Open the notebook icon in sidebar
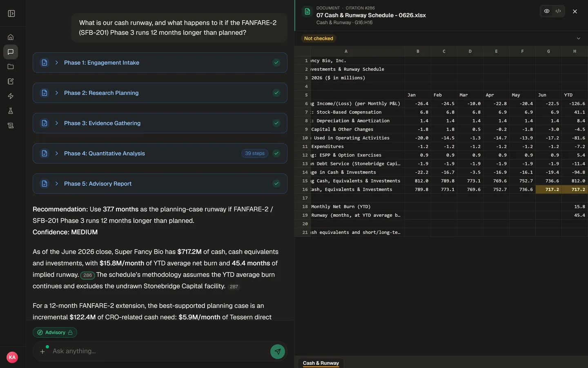This screenshot has height=368, width=588. click(11, 81)
